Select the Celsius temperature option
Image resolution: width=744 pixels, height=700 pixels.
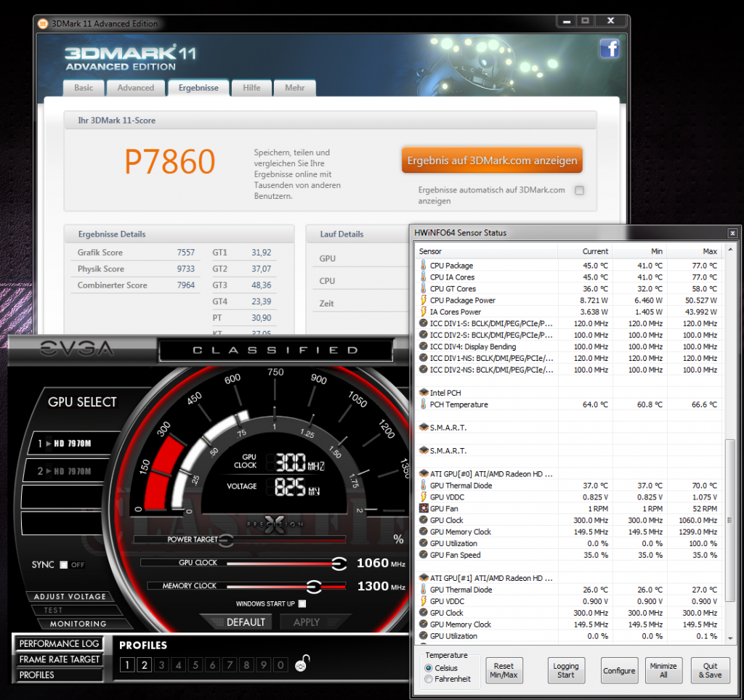click(x=429, y=668)
